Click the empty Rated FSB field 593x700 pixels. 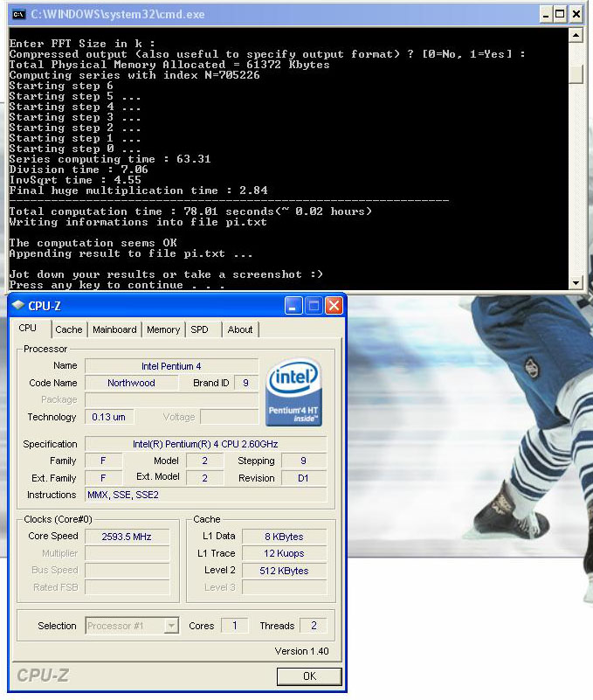(x=127, y=587)
